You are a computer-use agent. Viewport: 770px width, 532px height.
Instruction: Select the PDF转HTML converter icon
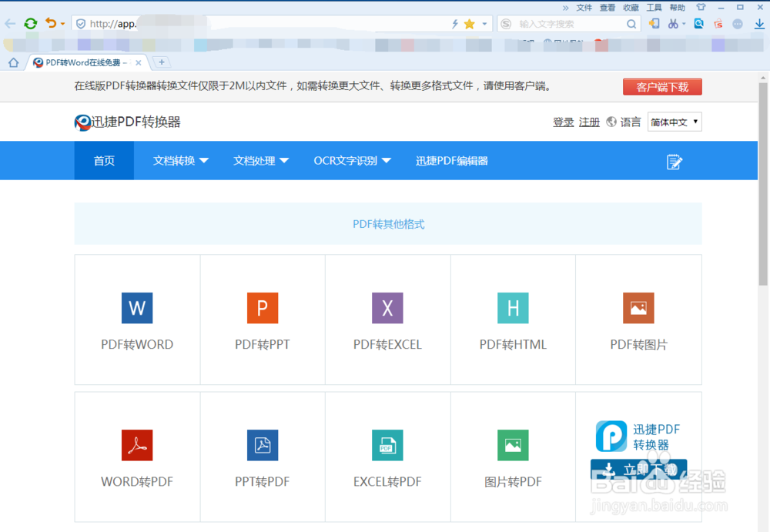[x=513, y=308]
